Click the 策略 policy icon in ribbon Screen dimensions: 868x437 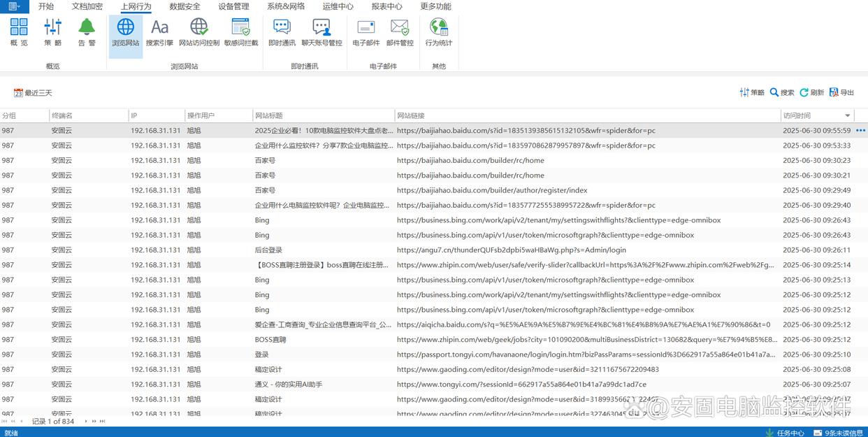53,33
